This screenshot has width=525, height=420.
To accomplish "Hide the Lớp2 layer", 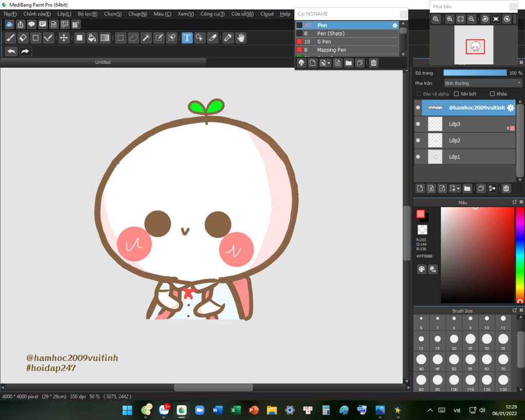I will (x=418, y=141).
